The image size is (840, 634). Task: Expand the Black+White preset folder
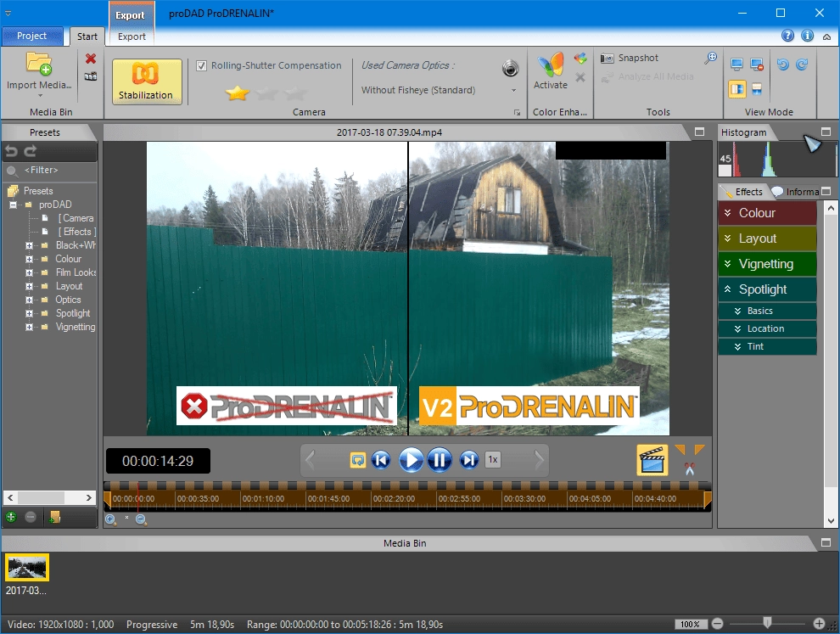click(x=29, y=245)
